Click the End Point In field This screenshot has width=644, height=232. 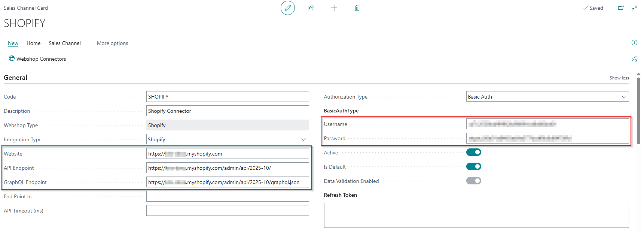[x=228, y=196]
